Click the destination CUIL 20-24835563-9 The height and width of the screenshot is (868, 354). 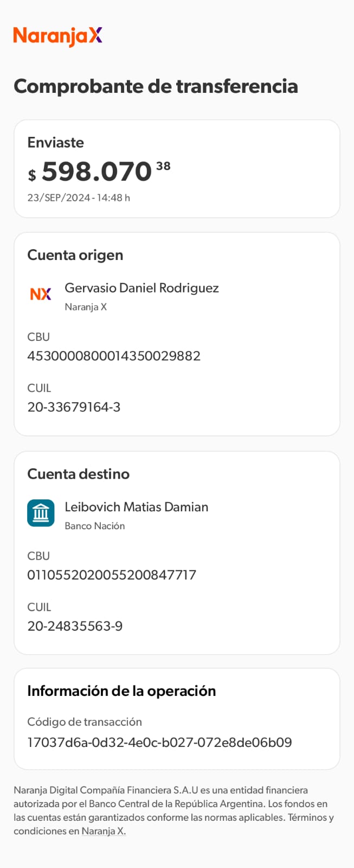pyautogui.click(x=75, y=626)
